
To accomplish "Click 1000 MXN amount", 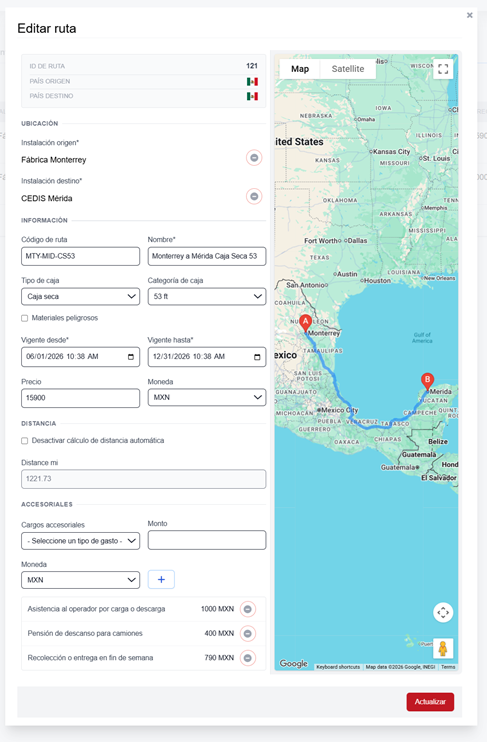I will [217, 609].
